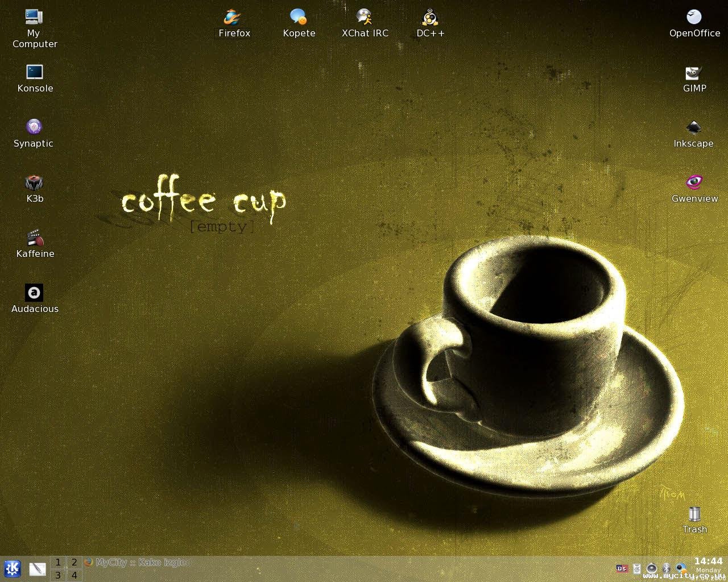This screenshot has height=582, width=728.
Task: Open Synaptic package manager icon
Action: coord(34,127)
